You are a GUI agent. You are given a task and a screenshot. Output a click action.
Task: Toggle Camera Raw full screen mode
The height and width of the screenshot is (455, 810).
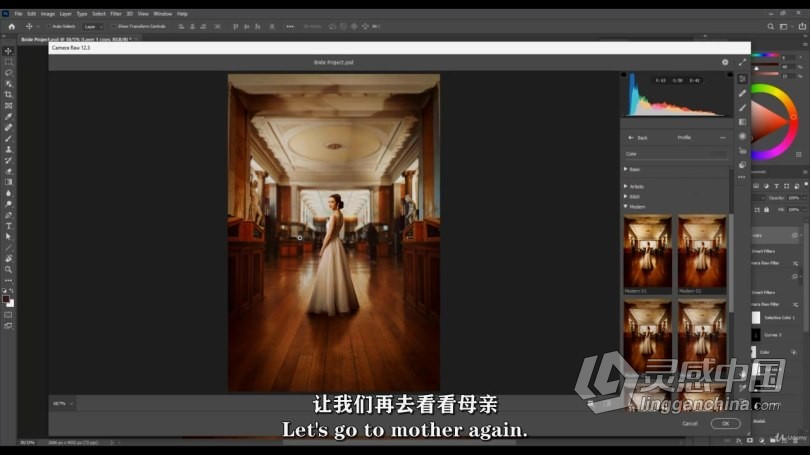[x=742, y=62]
